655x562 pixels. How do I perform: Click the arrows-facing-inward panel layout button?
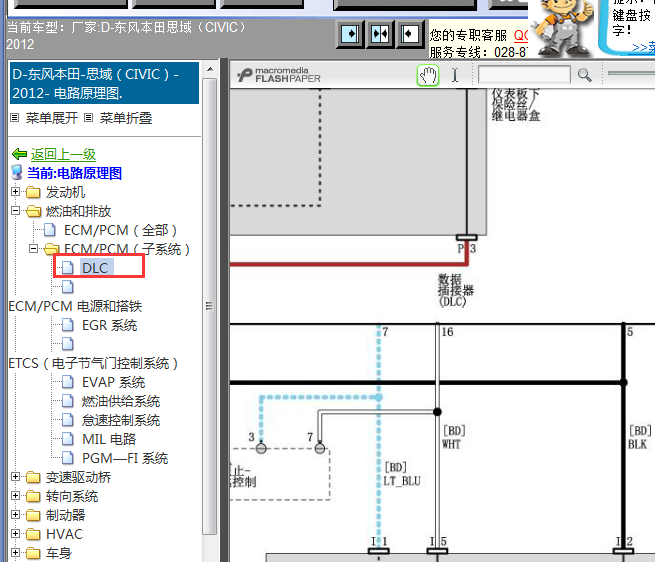(380, 34)
